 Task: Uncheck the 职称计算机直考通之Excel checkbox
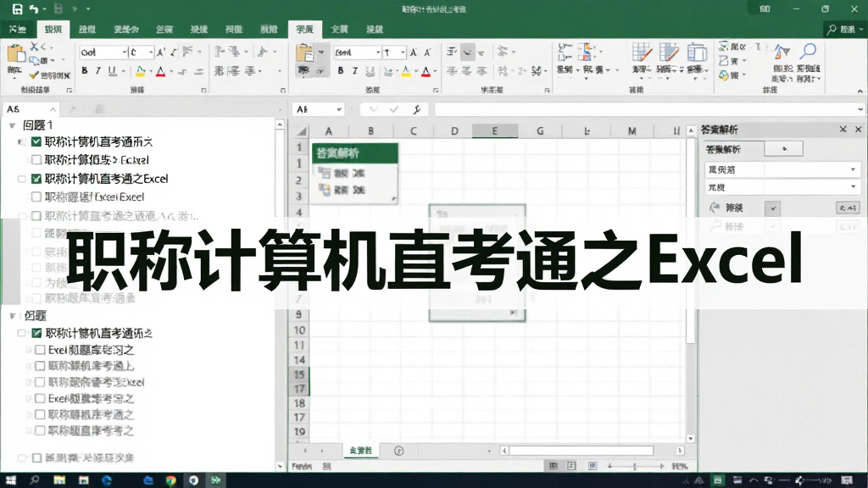pyautogui.click(x=36, y=179)
